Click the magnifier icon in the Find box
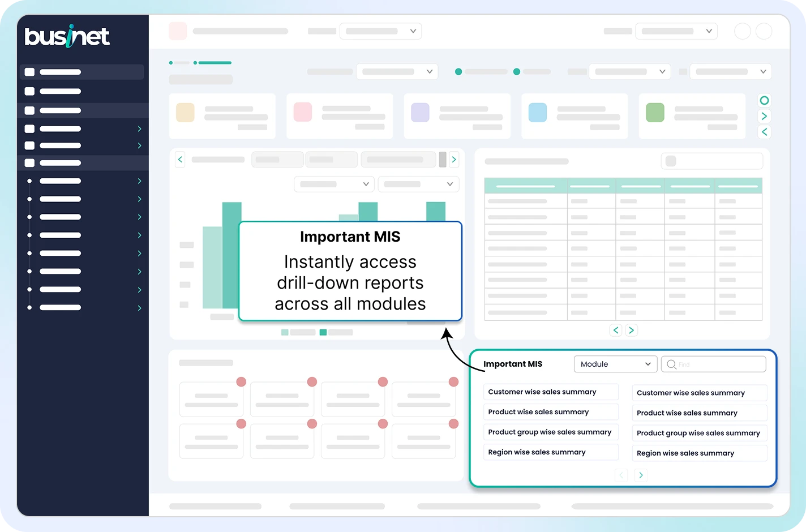Image resolution: width=806 pixels, height=532 pixels. coord(671,364)
